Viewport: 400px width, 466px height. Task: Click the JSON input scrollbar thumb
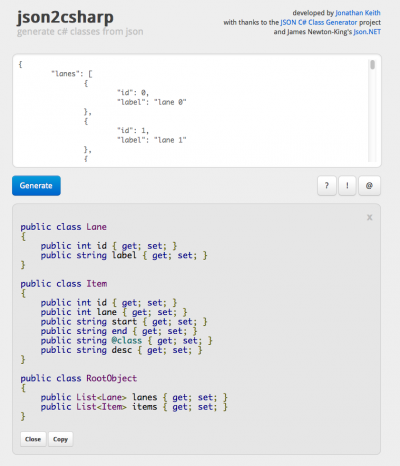click(372, 65)
